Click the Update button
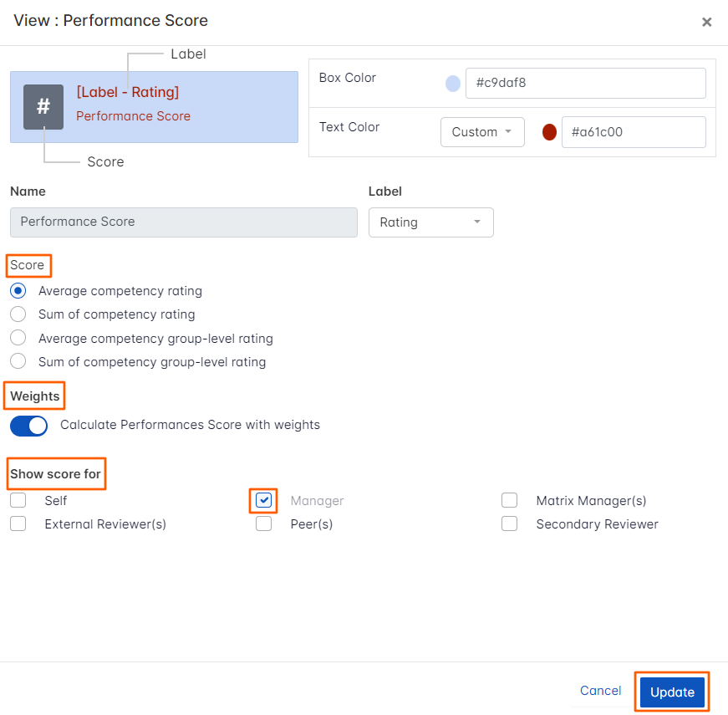This screenshot has width=728, height=715. click(672, 692)
